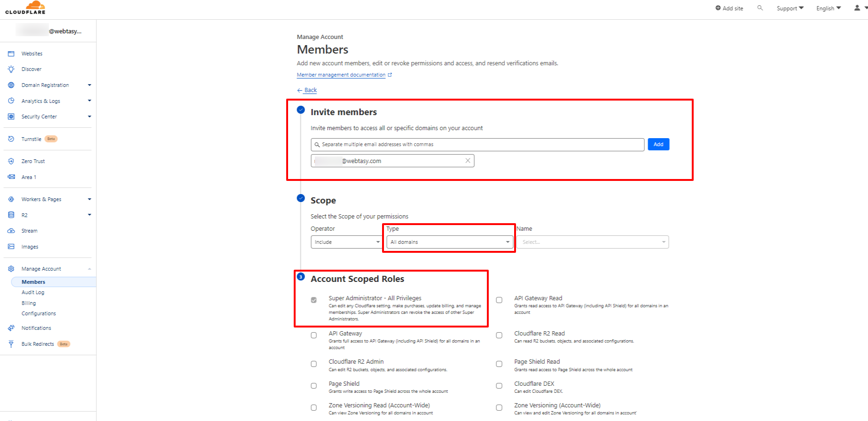
Task: Open the English language dropdown
Action: click(829, 8)
